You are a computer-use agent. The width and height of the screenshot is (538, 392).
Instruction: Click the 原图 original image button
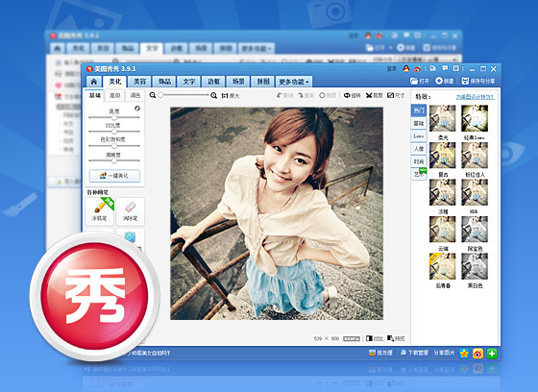(328, 95)
